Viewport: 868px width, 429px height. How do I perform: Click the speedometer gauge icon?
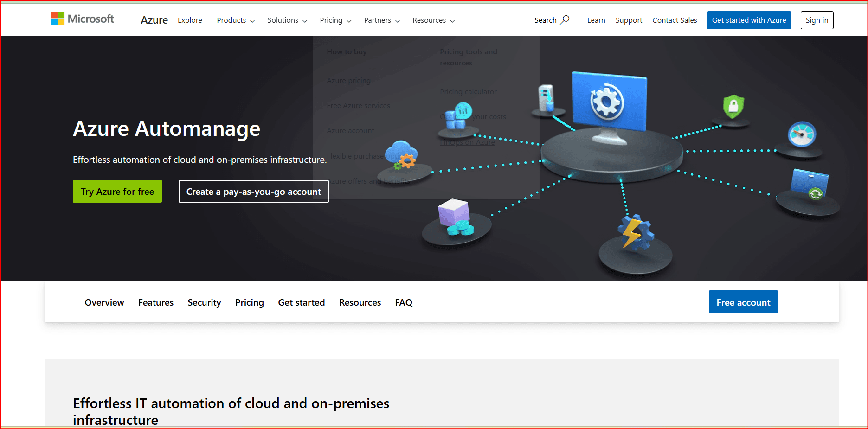802,134
